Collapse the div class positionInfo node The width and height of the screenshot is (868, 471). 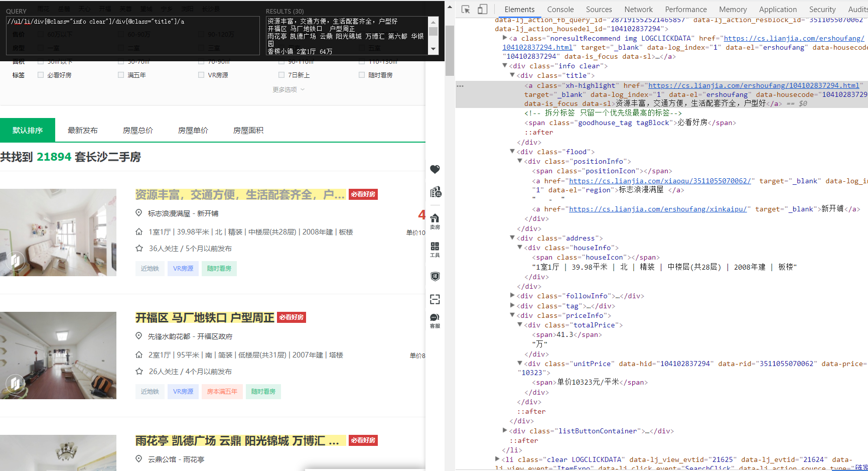point(520,161)
